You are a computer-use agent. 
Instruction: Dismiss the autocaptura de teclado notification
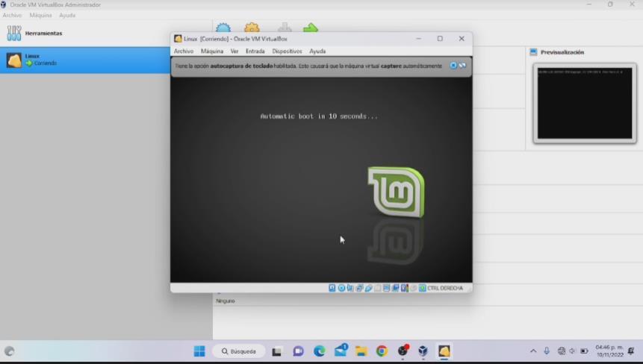[x=453, y=66]
